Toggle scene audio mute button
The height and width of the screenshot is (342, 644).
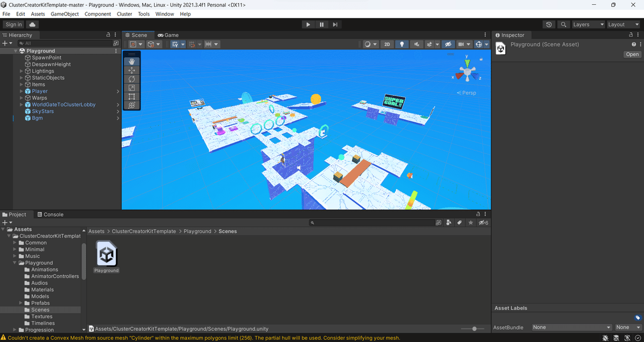[x=417, y=44]
